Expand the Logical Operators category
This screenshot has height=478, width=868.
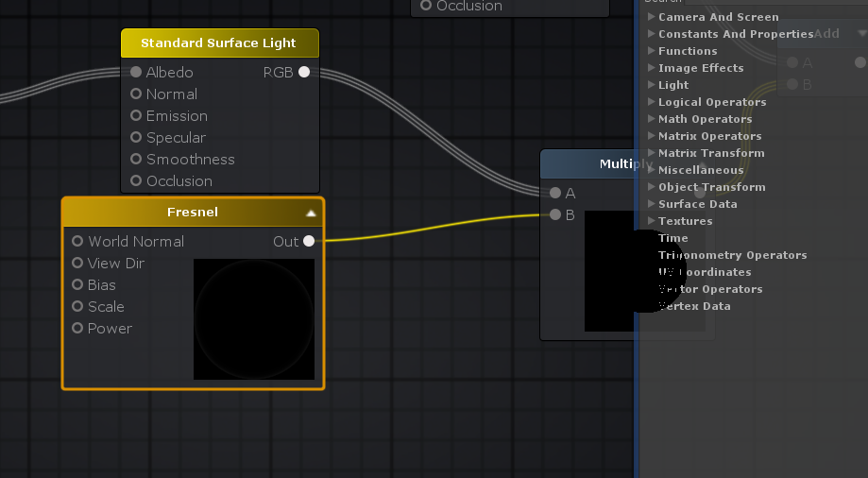point(652,102)
